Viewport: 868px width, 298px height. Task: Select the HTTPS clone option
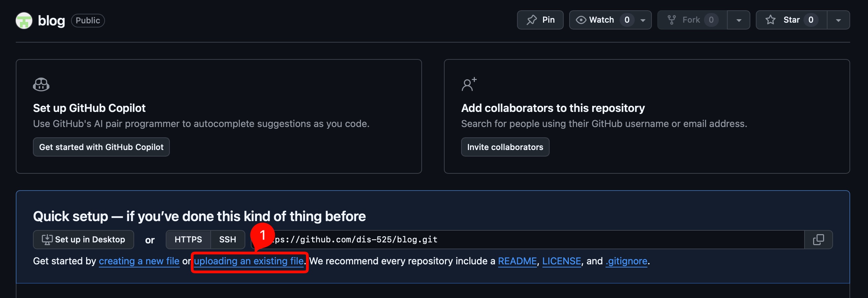coord(188,240)
